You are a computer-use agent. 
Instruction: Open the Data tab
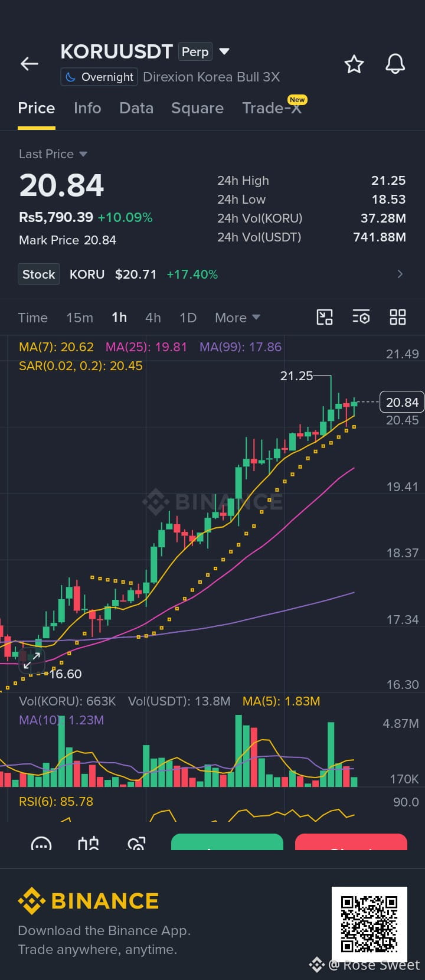(136, 108)
